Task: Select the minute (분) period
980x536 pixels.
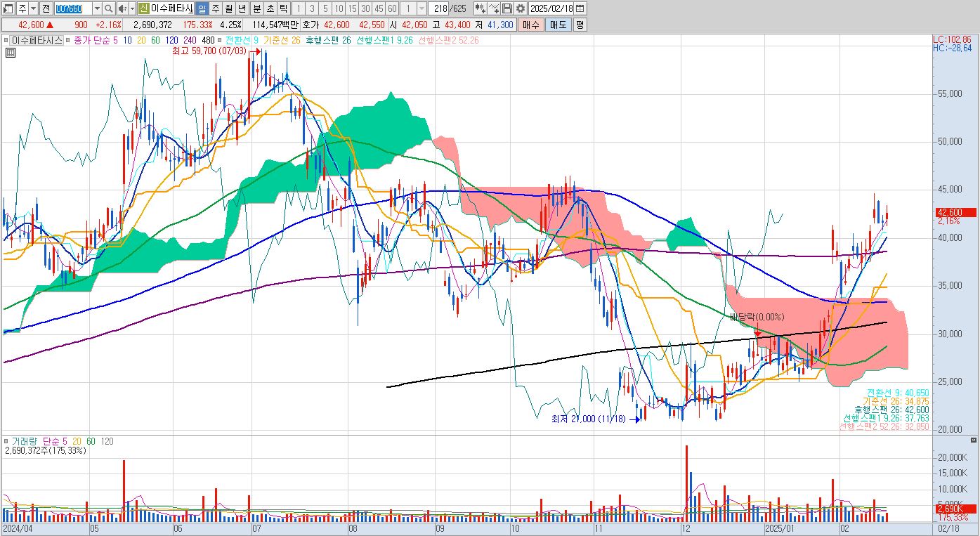Action: pos(256,8)
